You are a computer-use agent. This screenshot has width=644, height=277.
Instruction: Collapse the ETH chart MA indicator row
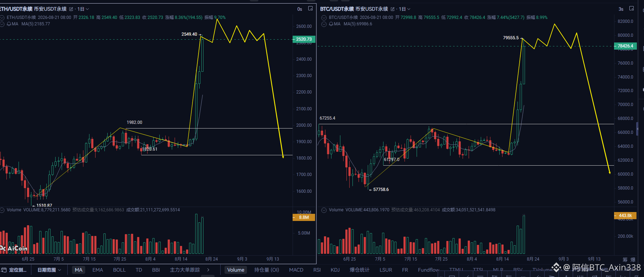(2, 24)
